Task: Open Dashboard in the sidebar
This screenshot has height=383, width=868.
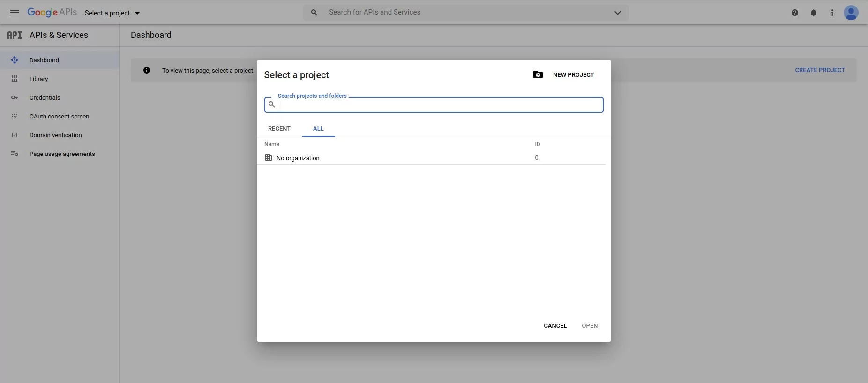Action: pos(60,60)
